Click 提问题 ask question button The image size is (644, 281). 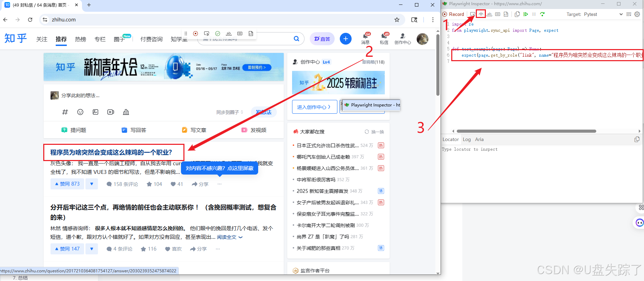pyautogui.click(x=74, y=130)
